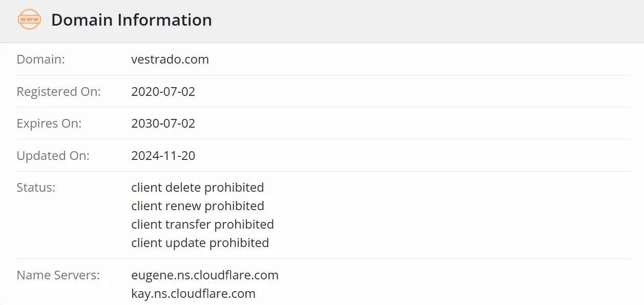Select the 2030-07-02 expiry date

point(163,124)
